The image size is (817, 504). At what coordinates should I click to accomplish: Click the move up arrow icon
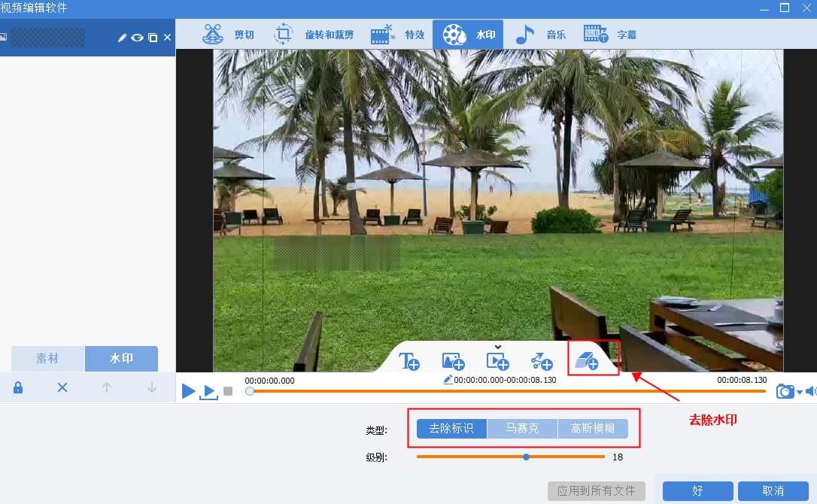pos(107,387)
